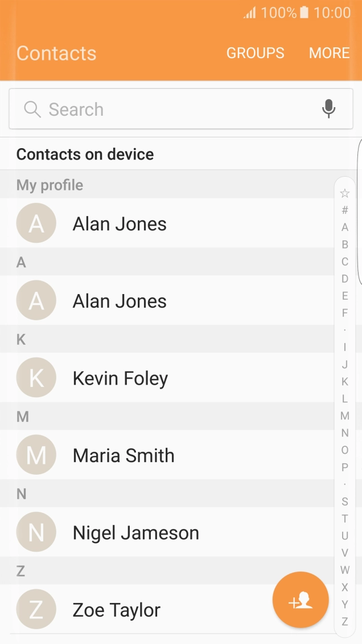This screenshot has width=362, height=644.
Task: Open the MORE options menu
Action: pos(330,53)
